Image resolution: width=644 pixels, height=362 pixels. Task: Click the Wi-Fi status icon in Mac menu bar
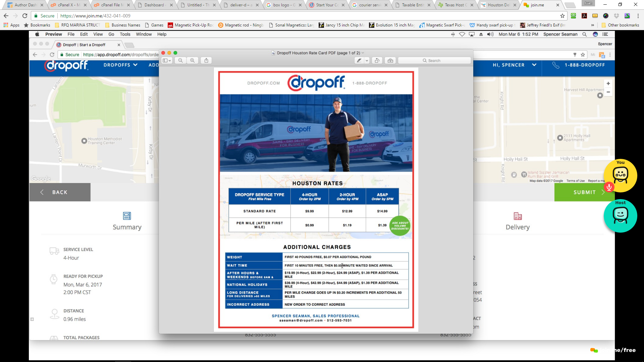point(462,34)
